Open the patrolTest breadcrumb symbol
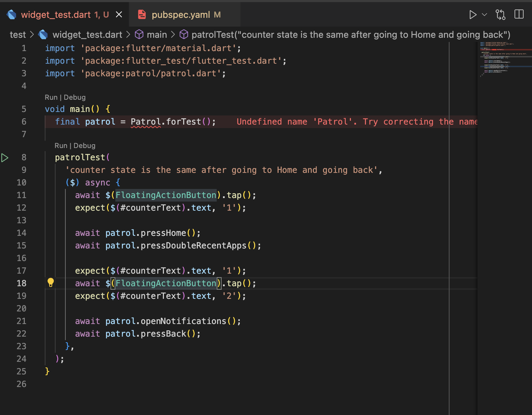 351,35
